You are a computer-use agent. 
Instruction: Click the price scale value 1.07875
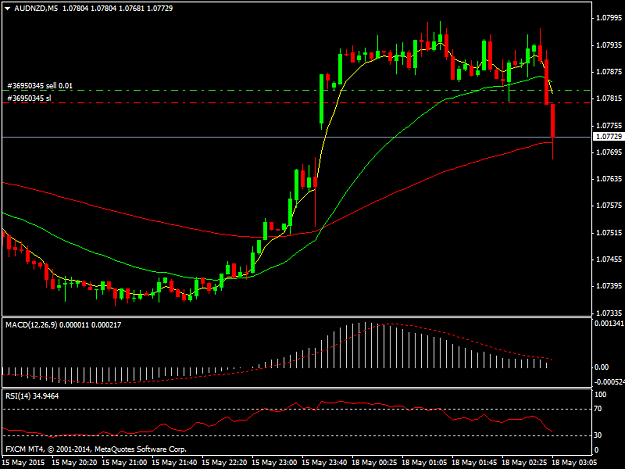[x=609, y=72]
